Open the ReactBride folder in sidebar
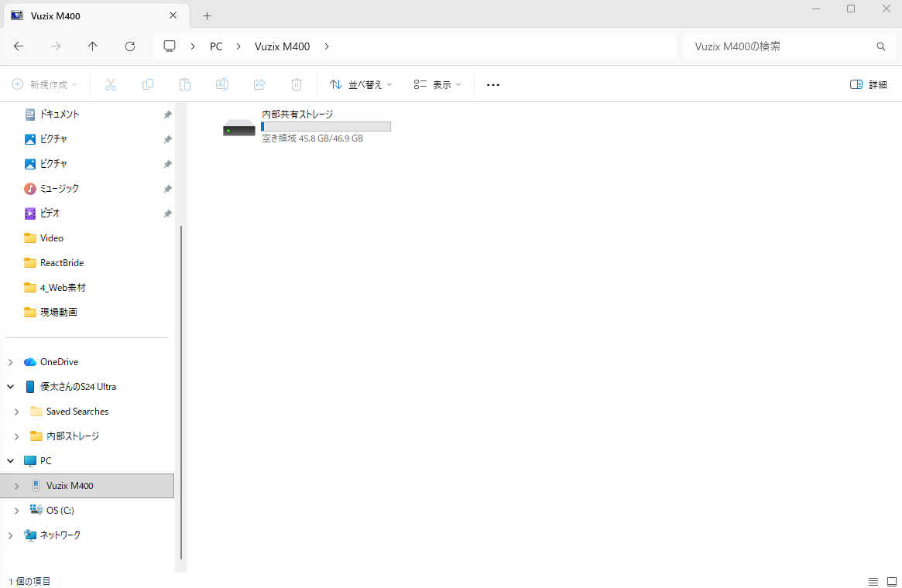The image size is (902, 588). pyautogui.click(x=61, y=263)
